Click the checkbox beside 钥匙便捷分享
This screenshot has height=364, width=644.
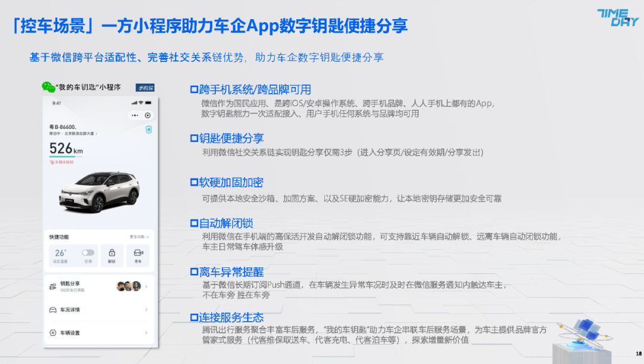[x=193, y=138]
